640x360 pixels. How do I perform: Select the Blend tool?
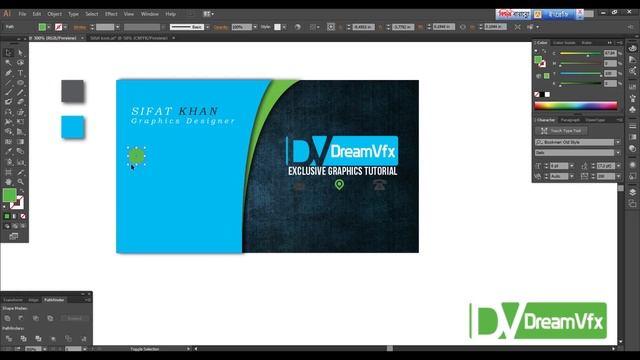20,151
